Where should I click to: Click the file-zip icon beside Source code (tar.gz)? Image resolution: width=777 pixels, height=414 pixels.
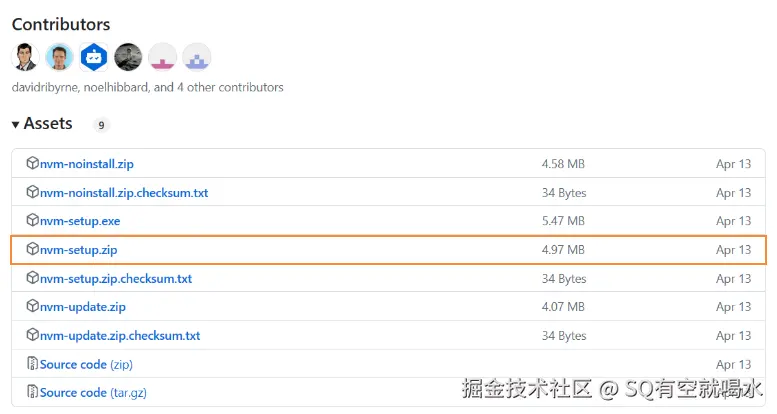click(32, 392)
